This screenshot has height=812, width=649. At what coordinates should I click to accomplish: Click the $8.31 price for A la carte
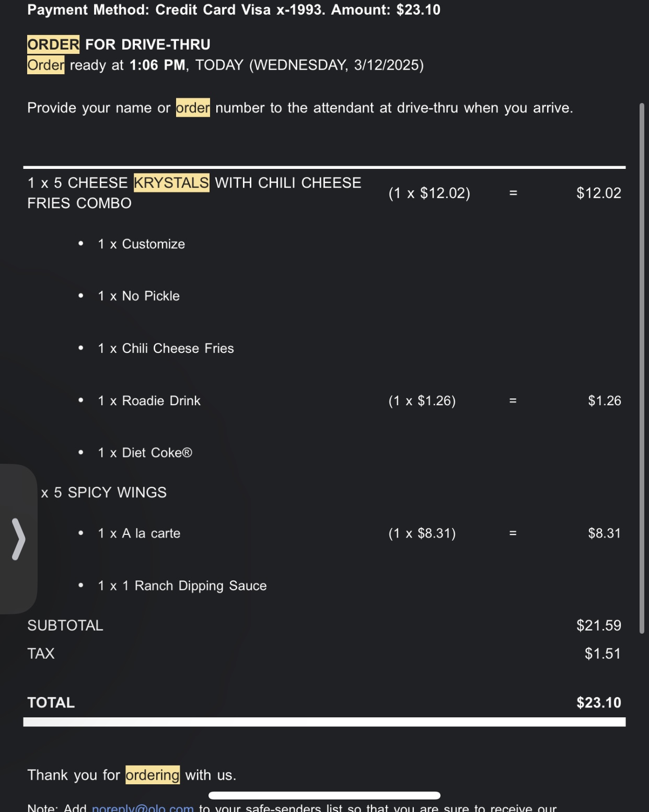coord(604,533)
